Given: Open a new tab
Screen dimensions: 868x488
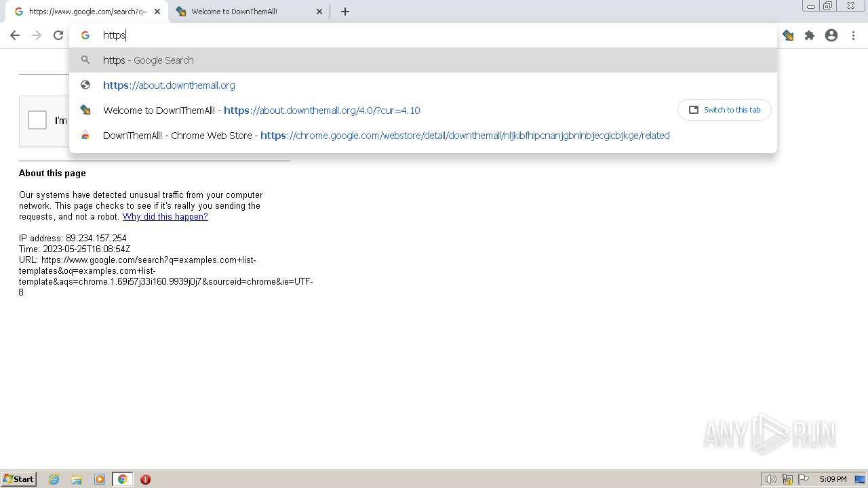Looking at the screenshot, I should click(x=345, y=12).
